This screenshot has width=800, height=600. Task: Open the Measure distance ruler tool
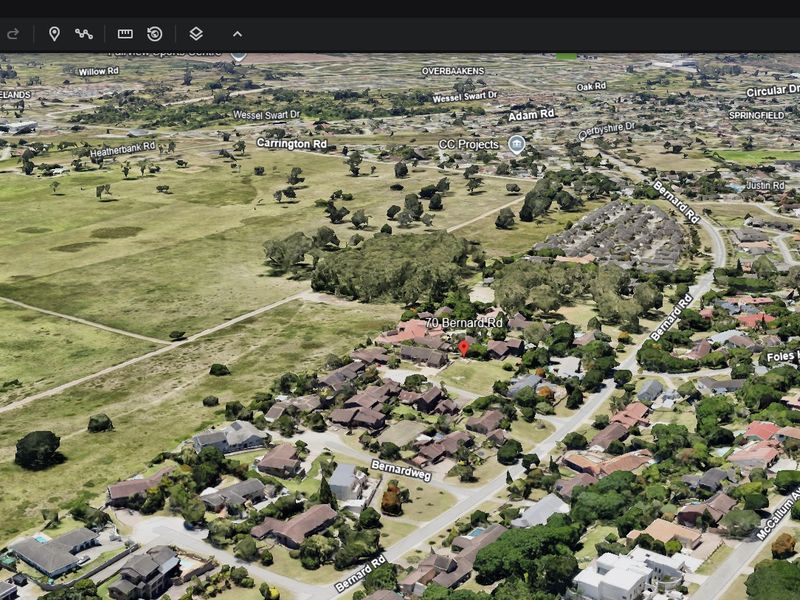(123, 32)
